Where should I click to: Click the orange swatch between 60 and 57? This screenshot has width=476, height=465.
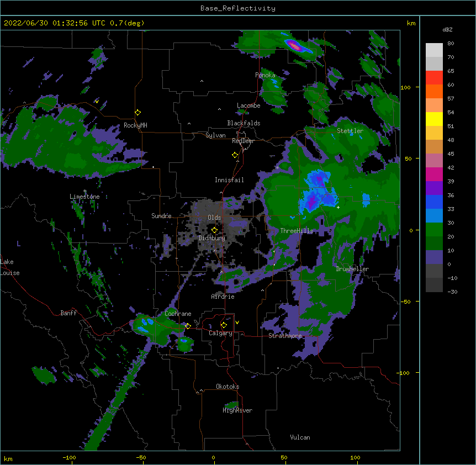(434, 91)
